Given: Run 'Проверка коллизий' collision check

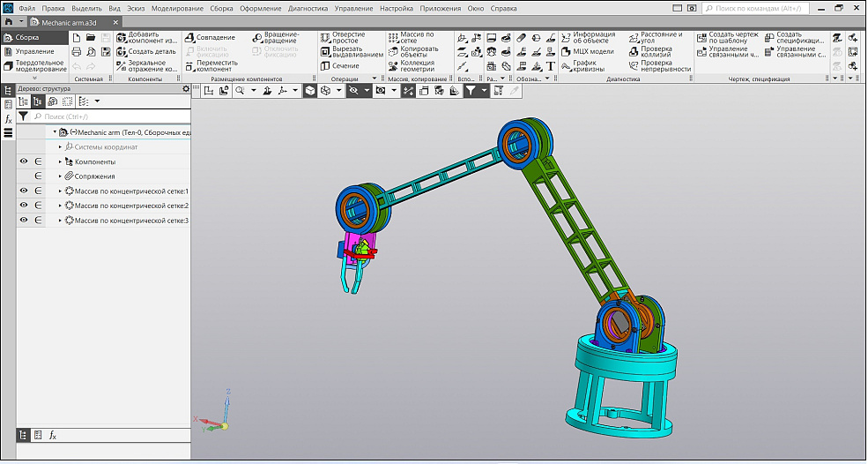Looking at the screenshot, I should point(654,51).
